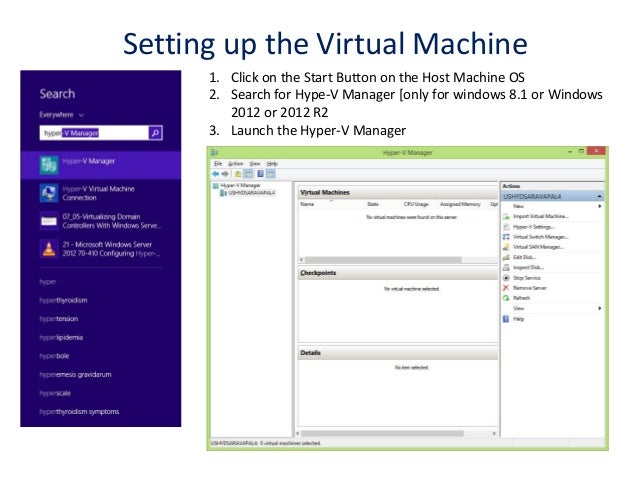Open the File menu
The height and width of the screenshot is (493, 638).
218,164
